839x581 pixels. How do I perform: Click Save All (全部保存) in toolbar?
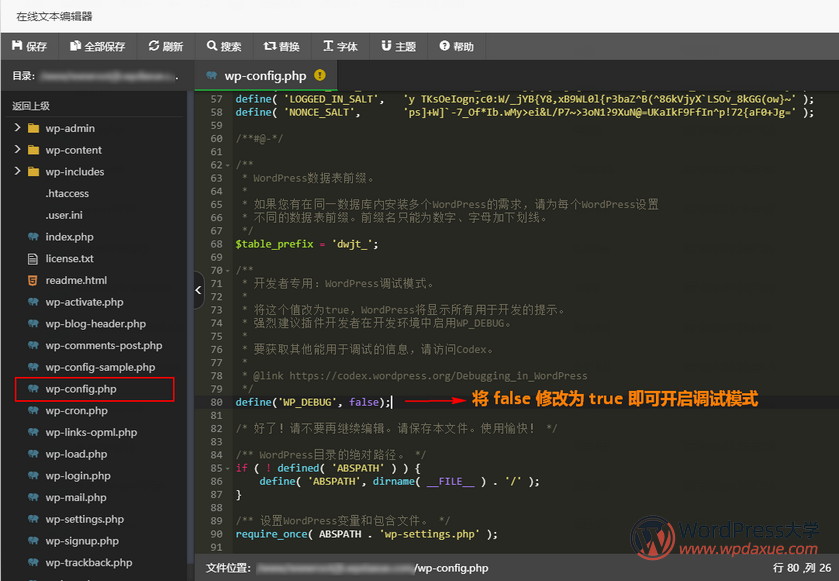pos(97,46)
